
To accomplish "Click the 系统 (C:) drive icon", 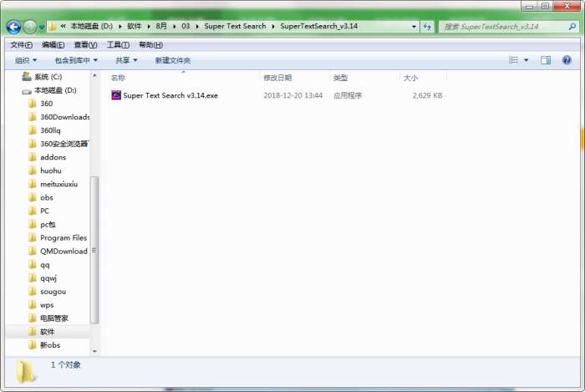I will 27,76.
